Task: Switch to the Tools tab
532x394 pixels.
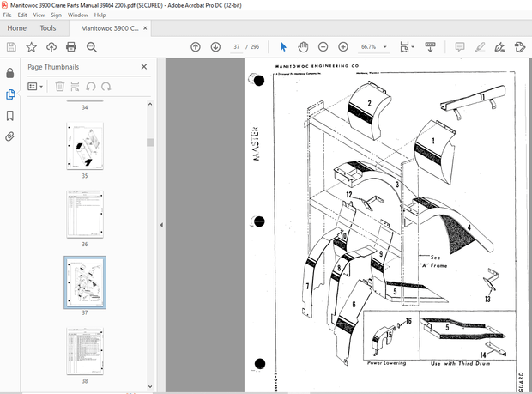Action: pos(47,28)
